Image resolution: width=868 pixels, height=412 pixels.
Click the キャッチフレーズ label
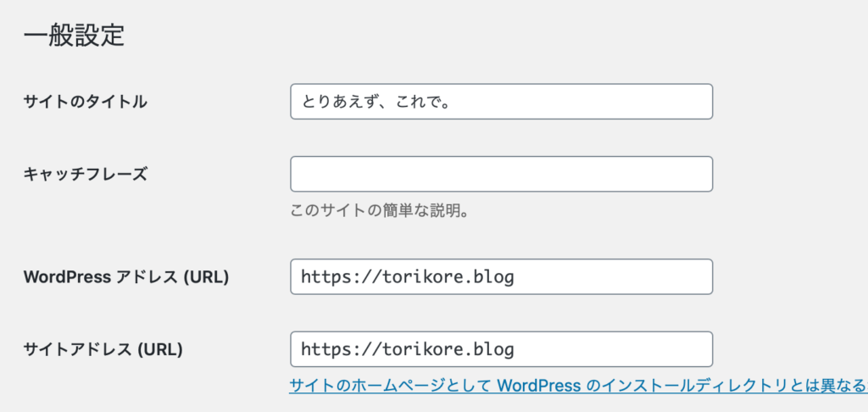(86, 174)
